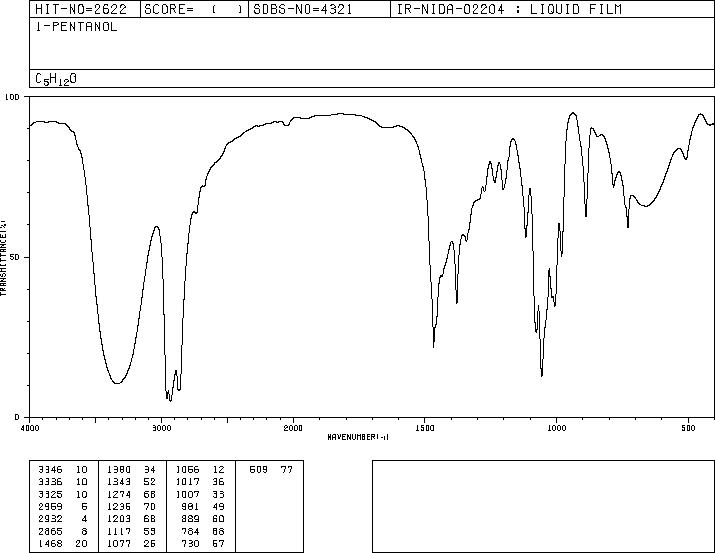Click the WAVENUMBER axis title
The height and width of the screenshot is (553, 715).
[358, 437]
